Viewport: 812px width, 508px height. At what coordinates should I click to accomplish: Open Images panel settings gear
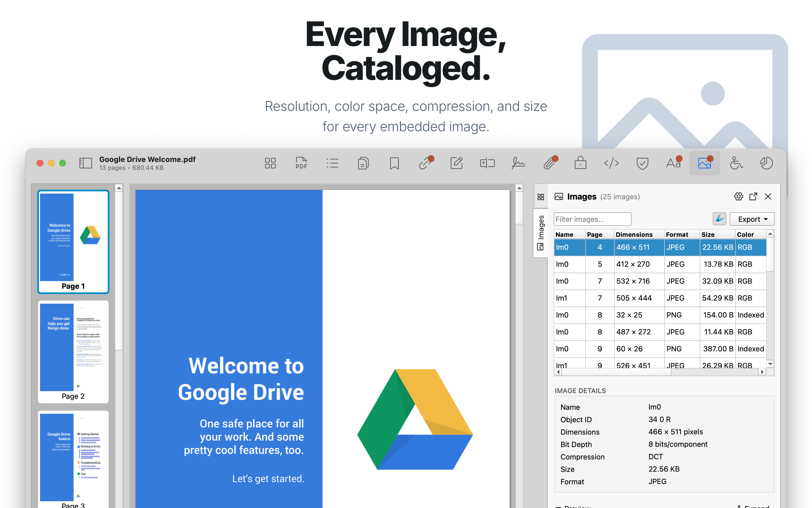pos(738,196)
